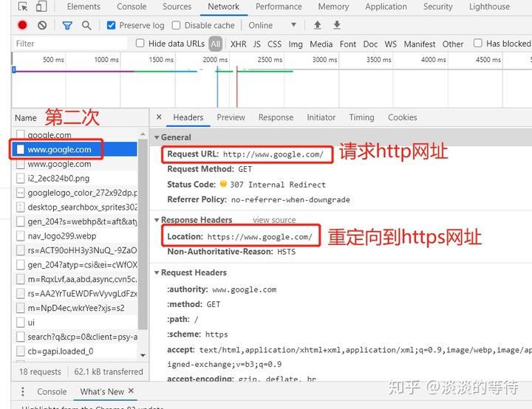Switch to the Console panel
Image resolution: width=532 pixels, height=409 pixels.
[x=132, y=7]
